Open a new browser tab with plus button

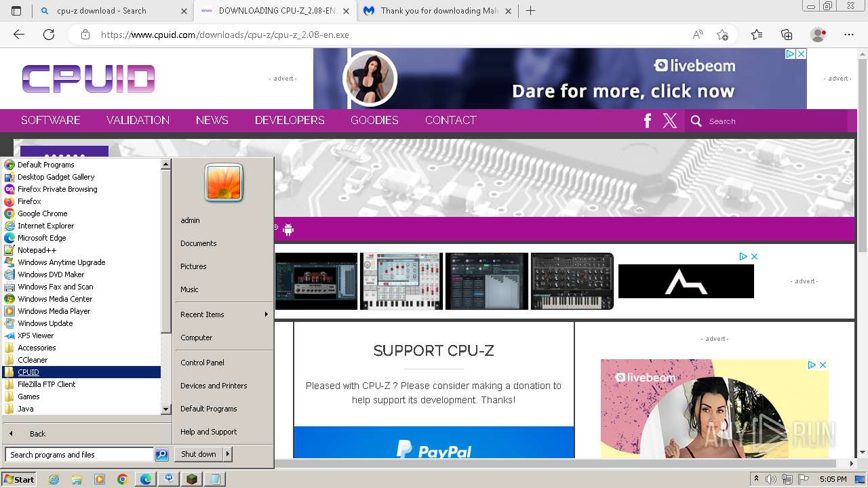tap(531, 11)
